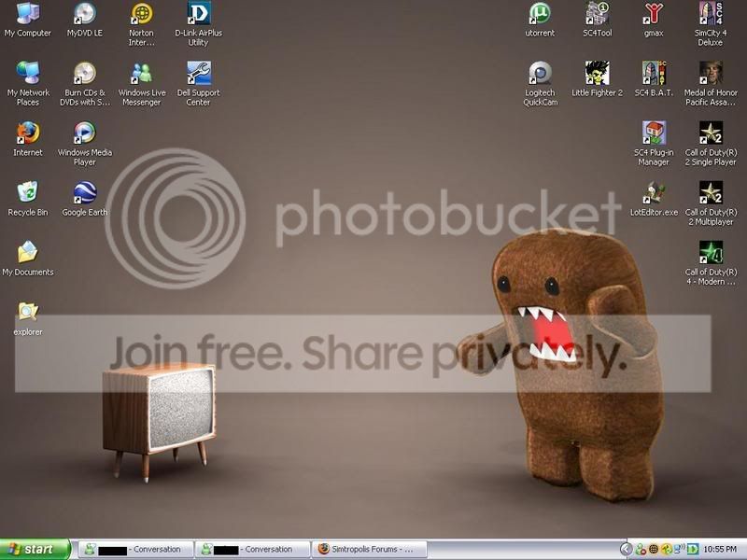
Task: Expand hidden system tray icons arrow
Action: coord(626,550)
